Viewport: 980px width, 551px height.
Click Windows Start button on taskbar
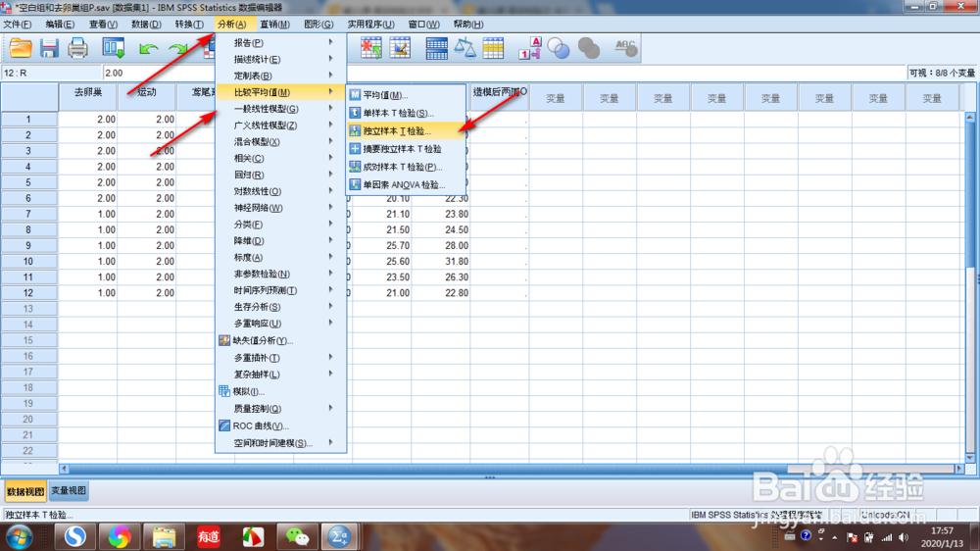20,537
